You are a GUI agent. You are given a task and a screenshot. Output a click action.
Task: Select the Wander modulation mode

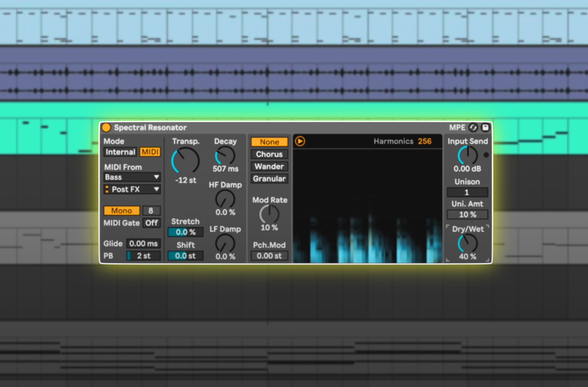pyautogui.click(x=269, y=167)
